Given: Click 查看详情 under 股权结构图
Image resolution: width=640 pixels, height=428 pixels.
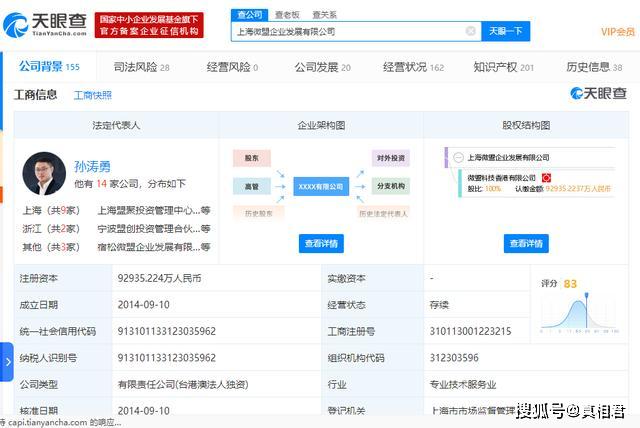Looking at the screenshot, I should tap(526, 244).
